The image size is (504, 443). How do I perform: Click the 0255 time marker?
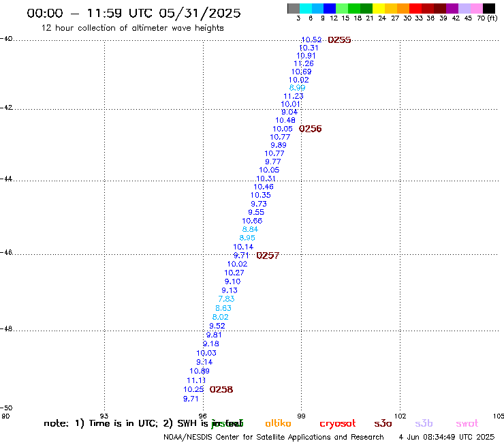[x=339, y=40]
